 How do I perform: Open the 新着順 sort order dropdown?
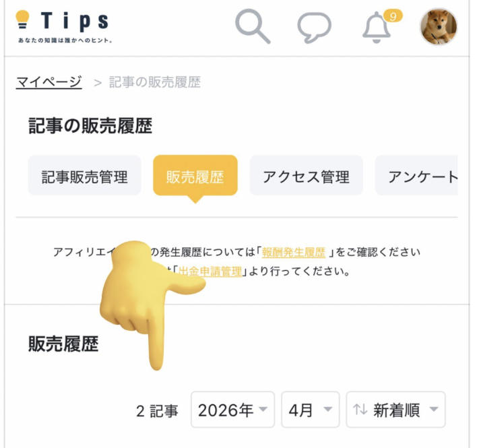coord(395,410)
